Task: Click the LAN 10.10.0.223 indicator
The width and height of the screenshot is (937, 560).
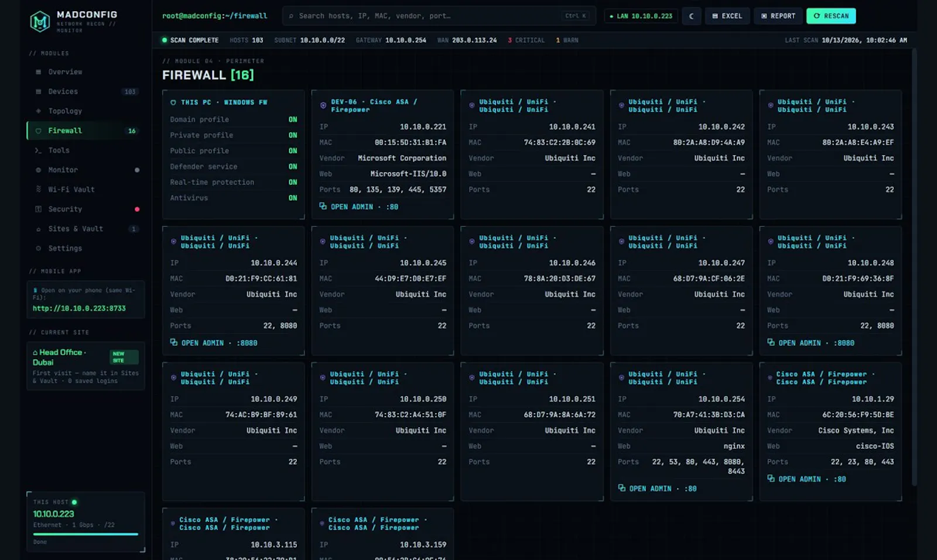Action: coord(641,16)
